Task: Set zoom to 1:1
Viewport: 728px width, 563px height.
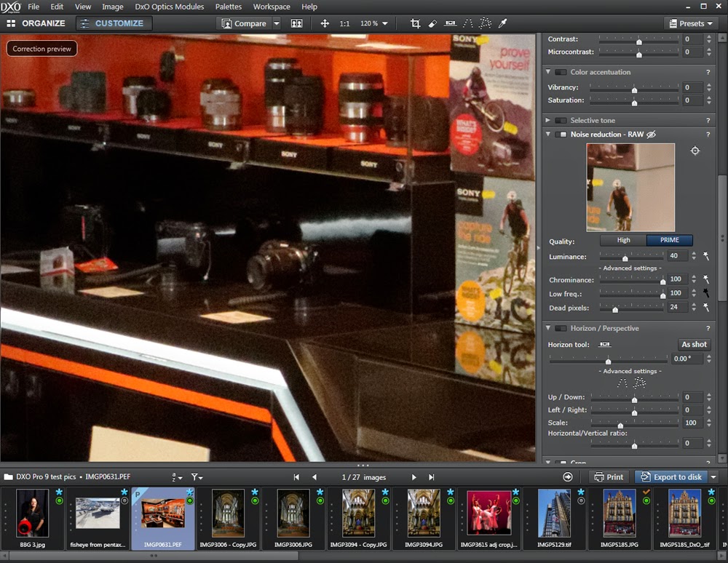Action: tap(344, 23)
